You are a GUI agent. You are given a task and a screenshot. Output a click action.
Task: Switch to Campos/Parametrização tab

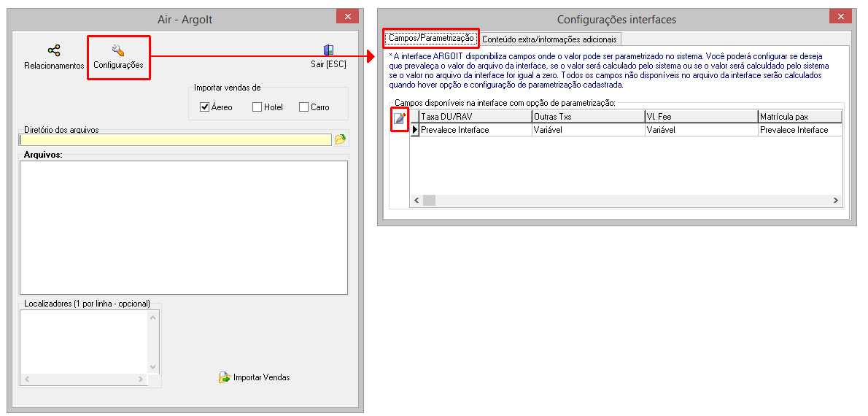[431, 39]
